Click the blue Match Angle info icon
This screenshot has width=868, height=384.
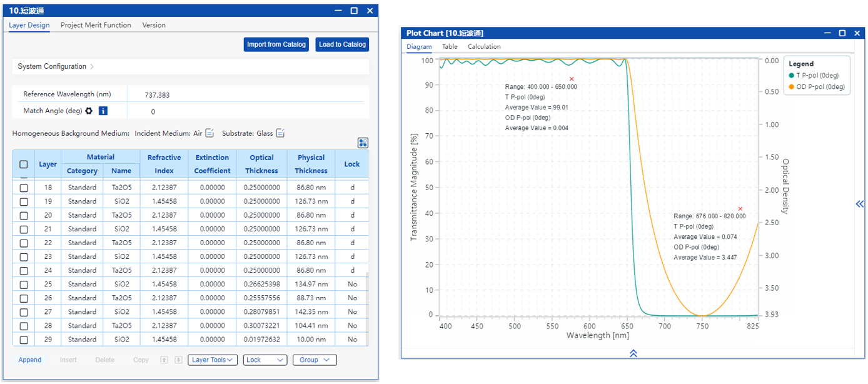[103, 111]
